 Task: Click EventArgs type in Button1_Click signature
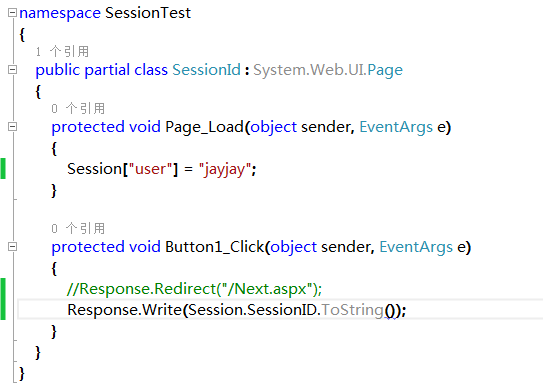416,248
